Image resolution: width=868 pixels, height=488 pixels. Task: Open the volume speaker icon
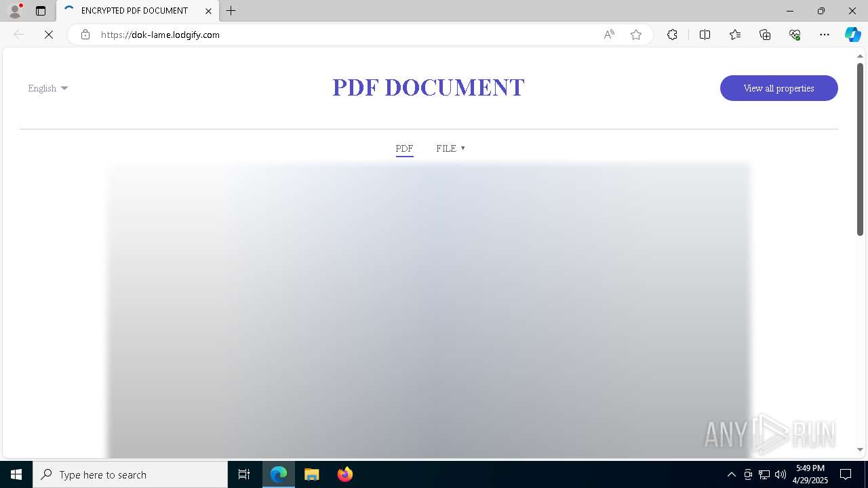click(781, 474)
